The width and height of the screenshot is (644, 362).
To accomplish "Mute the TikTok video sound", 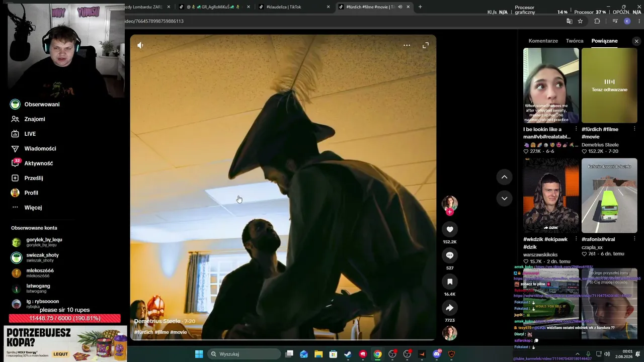I will (140, 45).
